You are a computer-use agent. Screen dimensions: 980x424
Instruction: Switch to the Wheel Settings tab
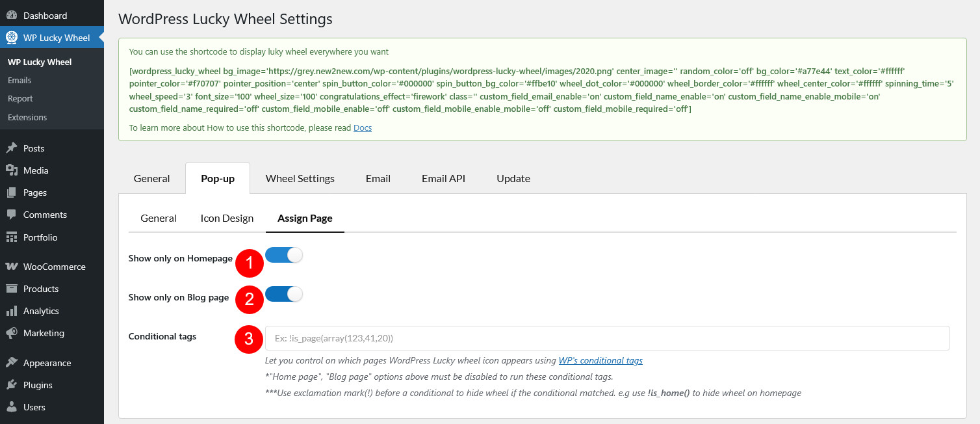[x=300, y=179]
